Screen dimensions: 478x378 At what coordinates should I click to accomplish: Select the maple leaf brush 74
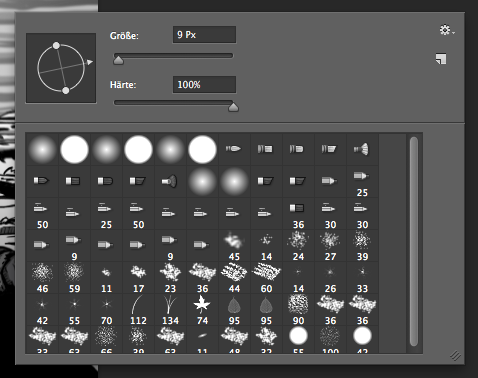202,309
